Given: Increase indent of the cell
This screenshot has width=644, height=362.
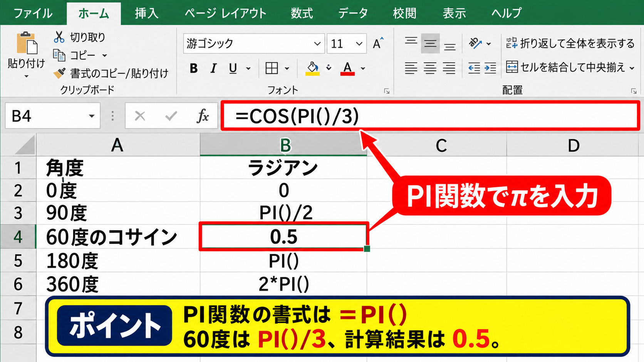Looking at the screenshot, I should tap(490, 68).
